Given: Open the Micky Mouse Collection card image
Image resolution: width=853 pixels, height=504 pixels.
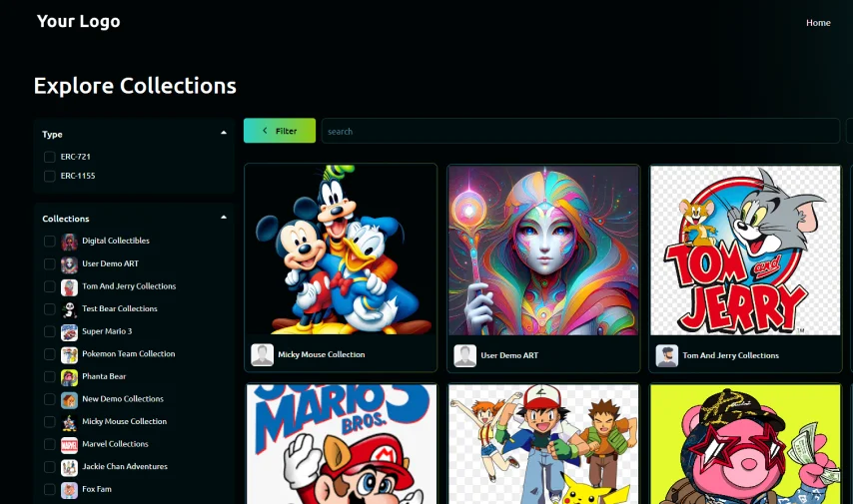Looking at the screenshot, I should pyautogui.click(x=341, y=251).
